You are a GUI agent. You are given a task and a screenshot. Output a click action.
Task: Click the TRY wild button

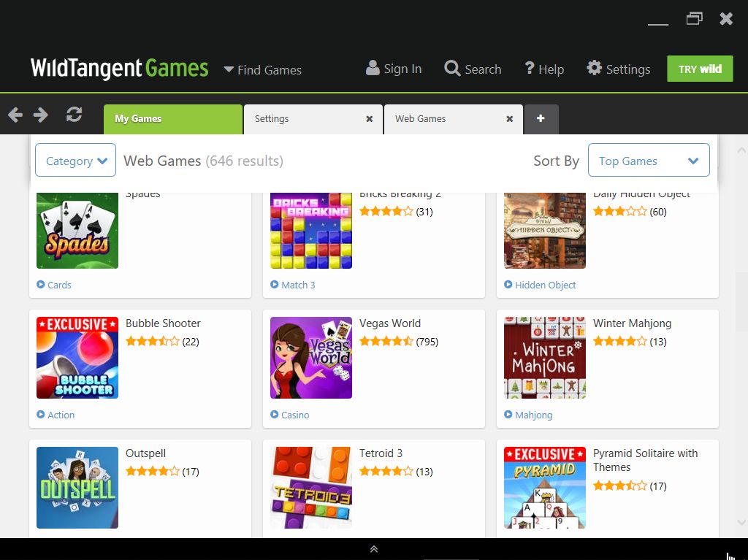[700, 69]
